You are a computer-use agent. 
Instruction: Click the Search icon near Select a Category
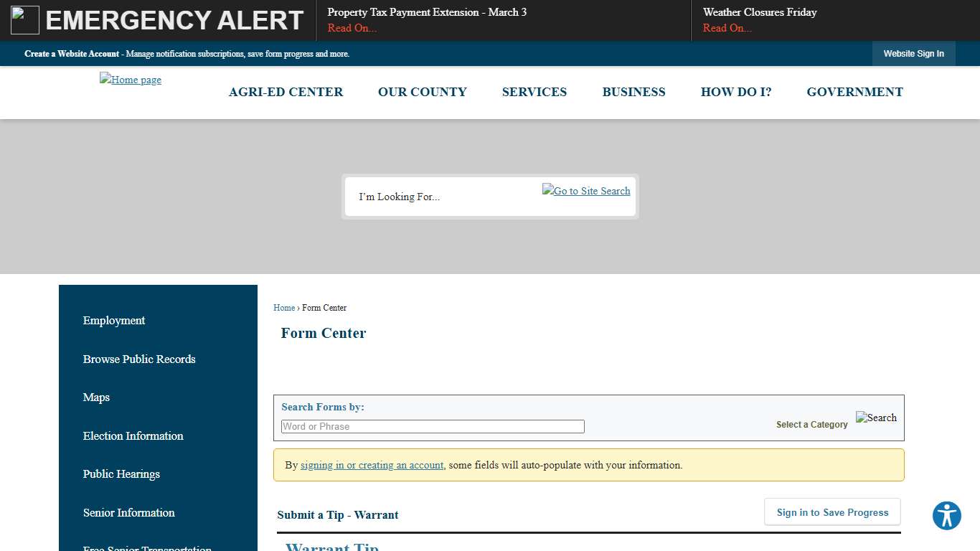pos(876,417)
